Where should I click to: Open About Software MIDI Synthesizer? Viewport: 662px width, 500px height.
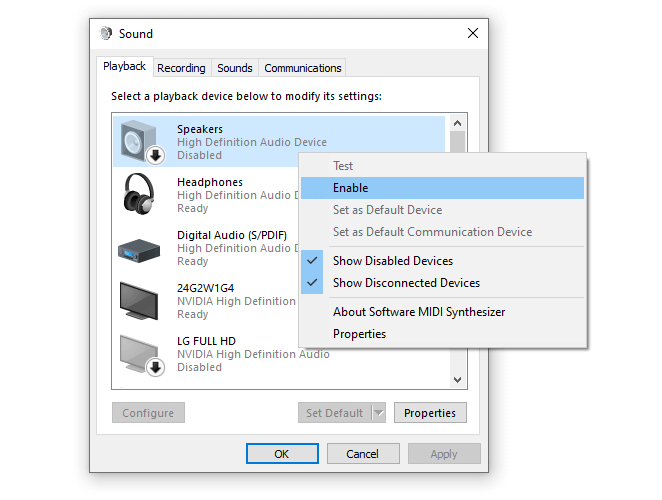(442, 312)
